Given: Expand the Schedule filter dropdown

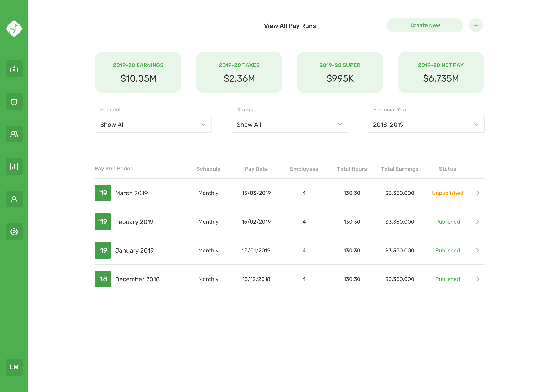Looking at the screenshot, I should 153,125.
